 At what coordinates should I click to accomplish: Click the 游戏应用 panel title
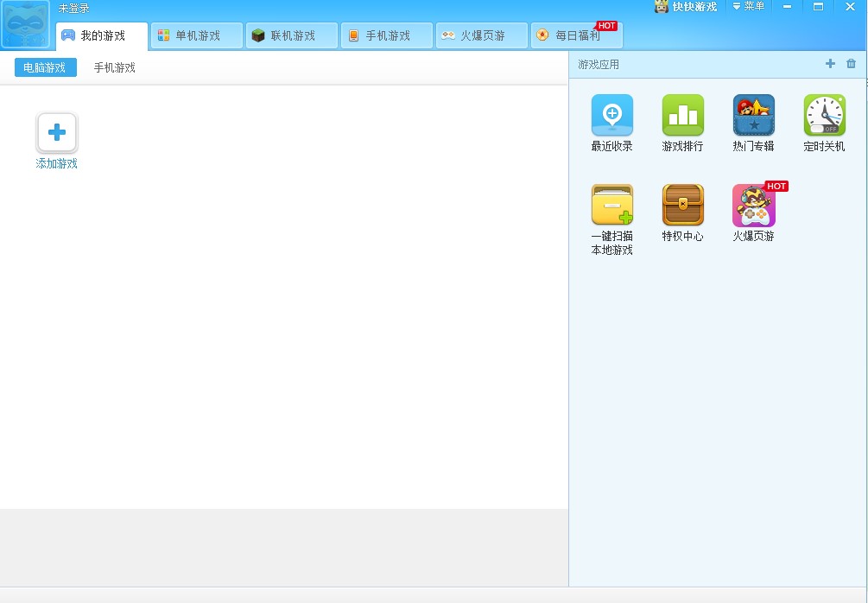599,65
